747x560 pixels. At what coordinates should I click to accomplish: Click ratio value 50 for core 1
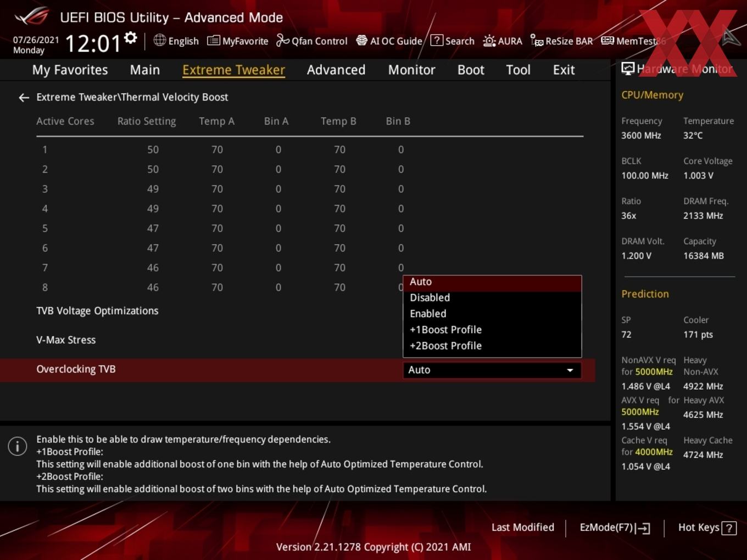tap(153, 149)
